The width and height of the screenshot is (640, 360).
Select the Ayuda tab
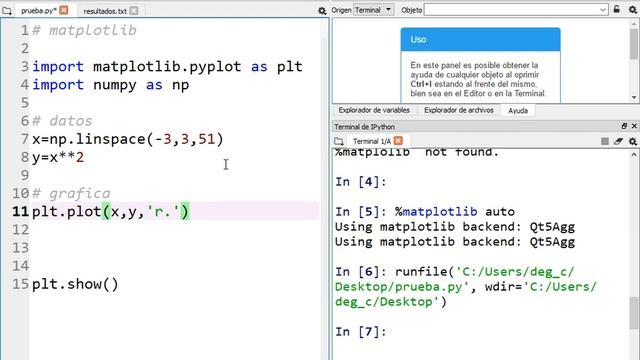pyautogui.click(x=518, y=111)
